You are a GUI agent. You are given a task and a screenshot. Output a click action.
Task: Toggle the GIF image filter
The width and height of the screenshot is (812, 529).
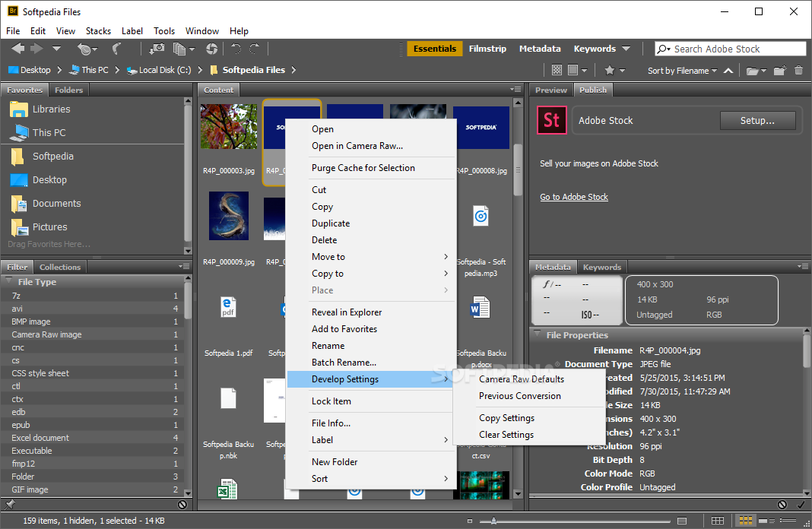(x=94, y=489)
